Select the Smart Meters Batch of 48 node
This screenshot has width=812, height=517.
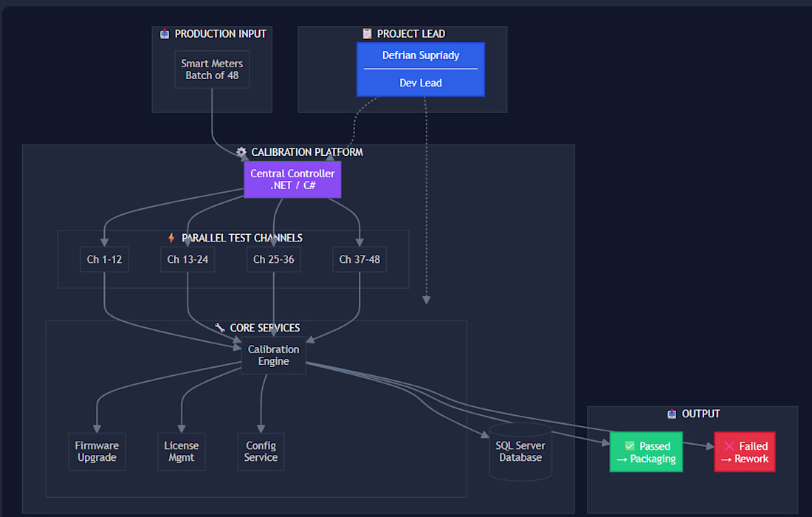click(x=212, y=69)
